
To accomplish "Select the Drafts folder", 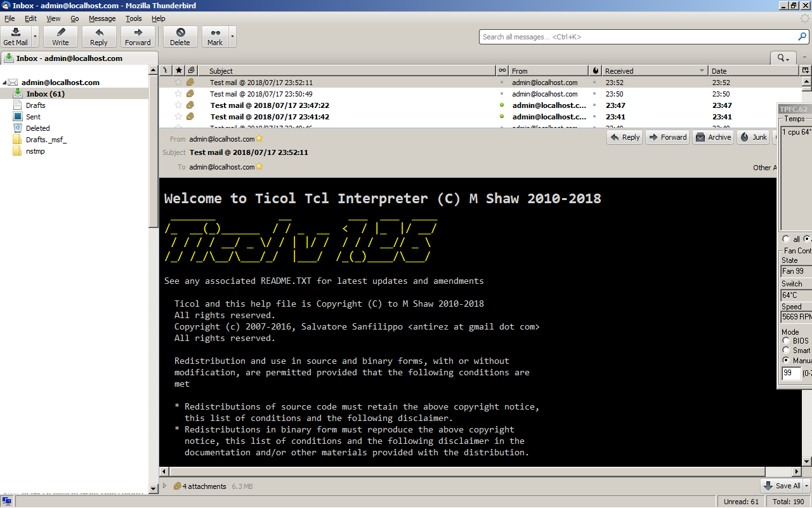I will coord(36,105).
